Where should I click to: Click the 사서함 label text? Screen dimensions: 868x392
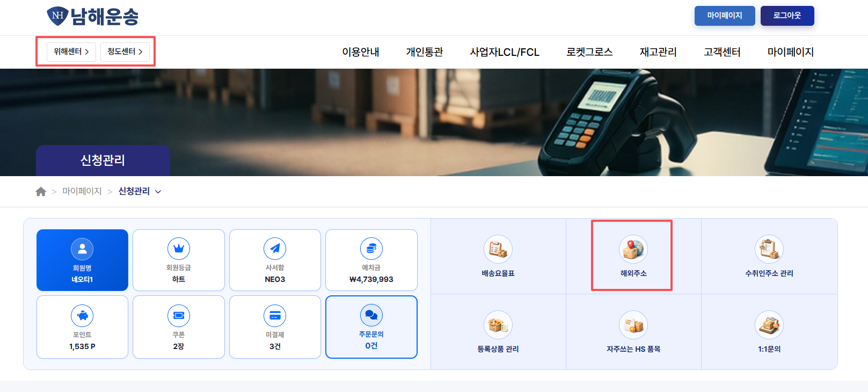pos(275,267)
